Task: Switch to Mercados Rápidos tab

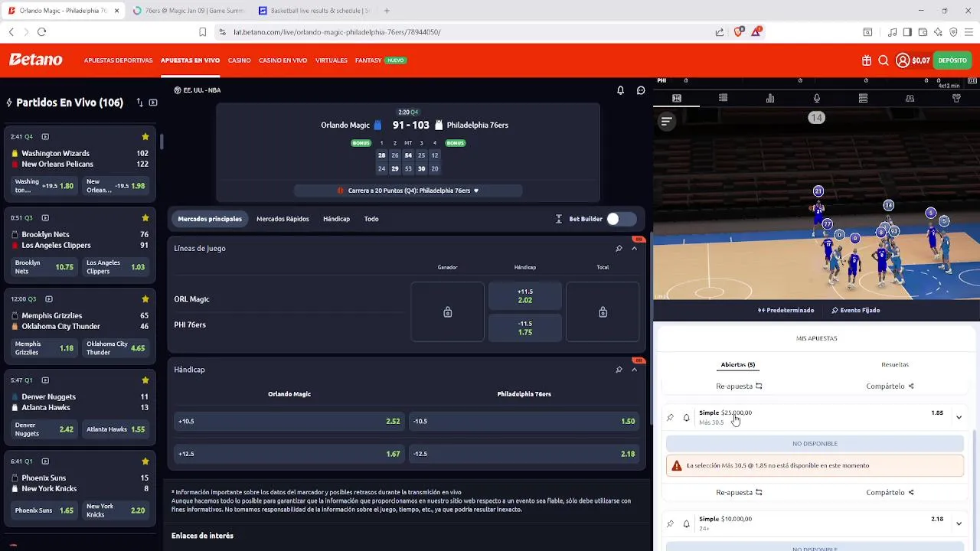Action: coord(283,219)
